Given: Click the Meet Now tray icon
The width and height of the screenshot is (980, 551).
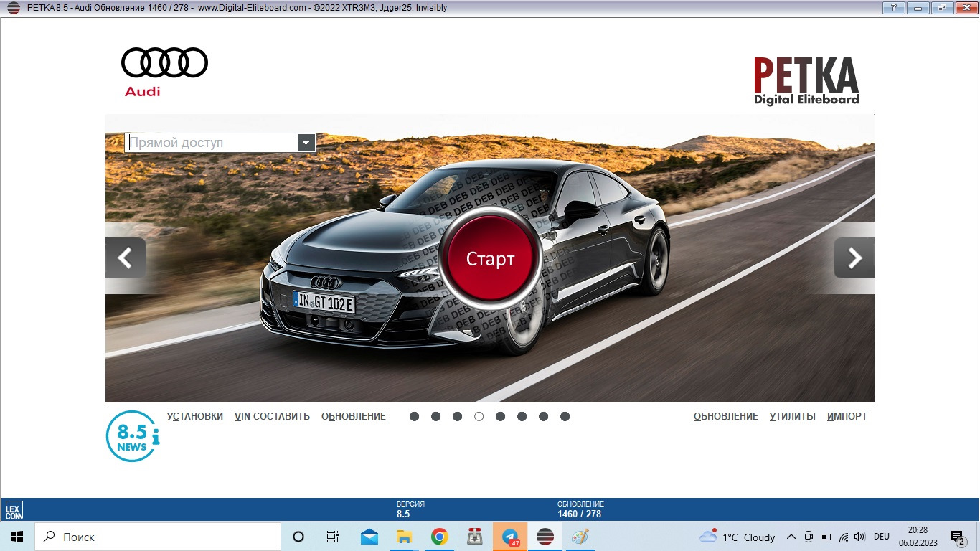Looking at the screenshot, I should (809, 537).
